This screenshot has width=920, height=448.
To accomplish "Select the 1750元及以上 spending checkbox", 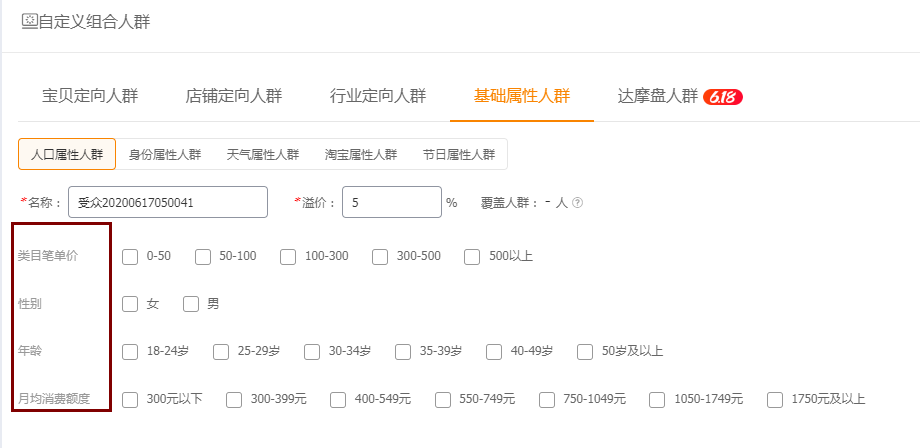I will (x=775, y=400).
